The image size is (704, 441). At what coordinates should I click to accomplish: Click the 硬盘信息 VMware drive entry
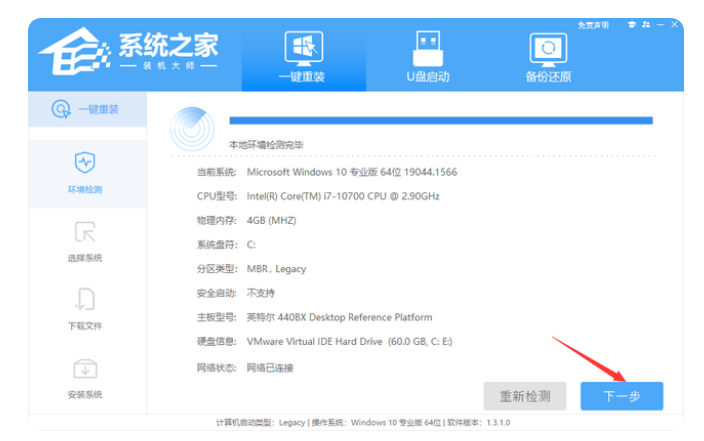(x=349, y=342)
